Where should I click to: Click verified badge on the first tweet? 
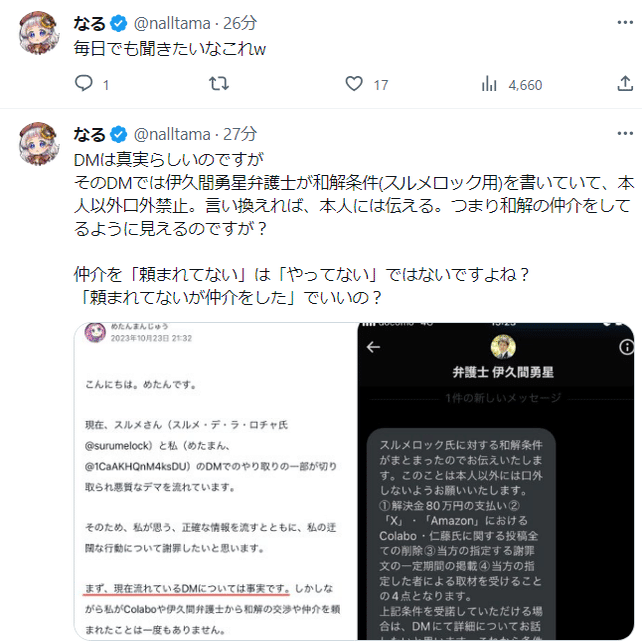point(119,24)
